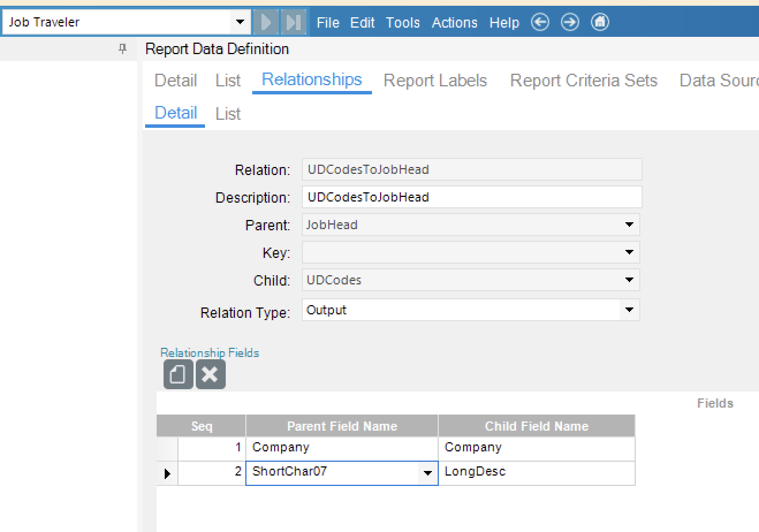
Task: Open the File menu
Action: 328,22
